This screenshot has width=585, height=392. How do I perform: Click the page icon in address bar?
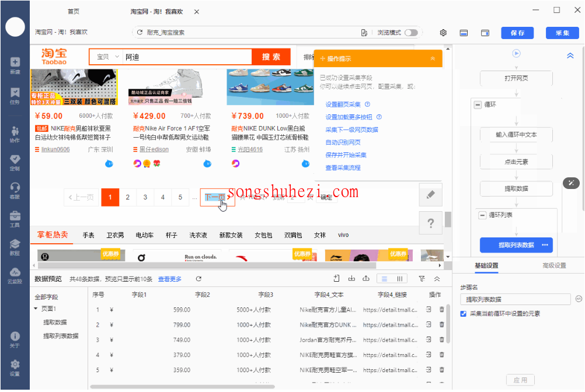click(x=364, y=33)
